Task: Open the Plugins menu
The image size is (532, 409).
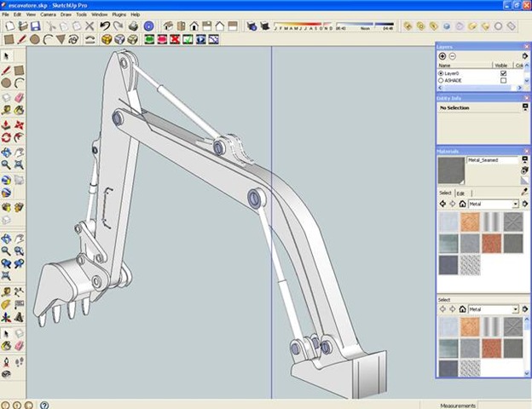Action: [119, 14]
